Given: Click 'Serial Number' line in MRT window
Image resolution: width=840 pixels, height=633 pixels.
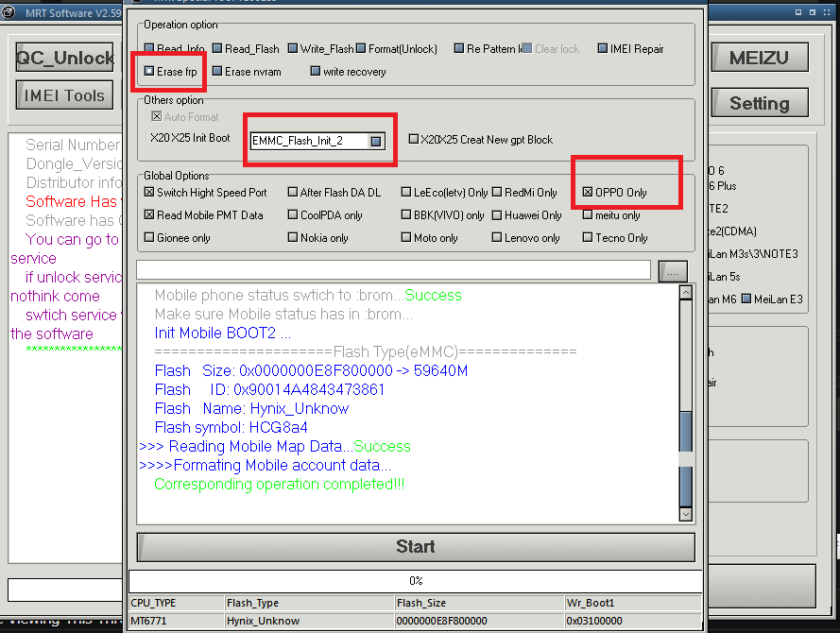Looking at the screenshot, I should tap(73, 145).
